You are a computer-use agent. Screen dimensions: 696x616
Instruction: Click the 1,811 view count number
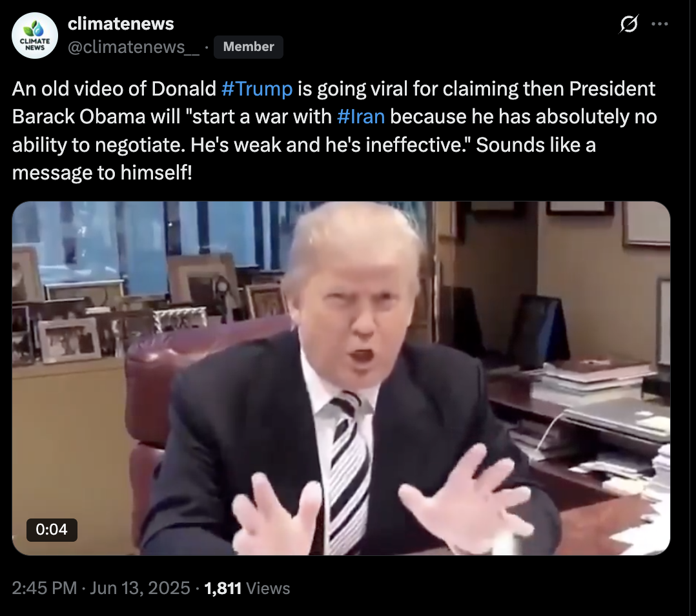223,588
